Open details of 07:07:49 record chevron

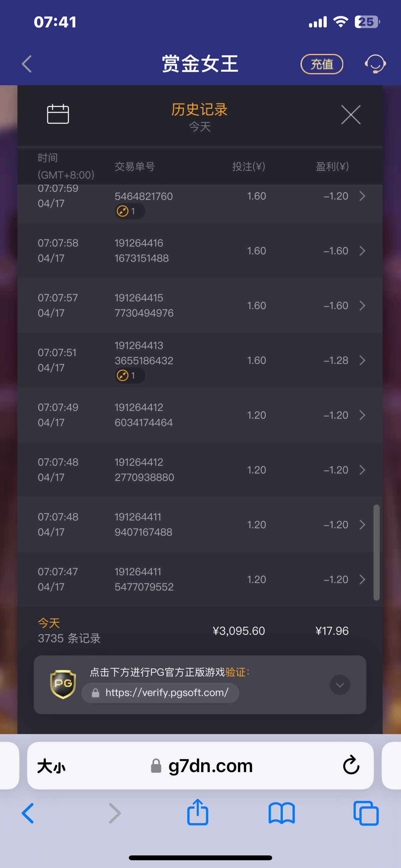(362, 415)
